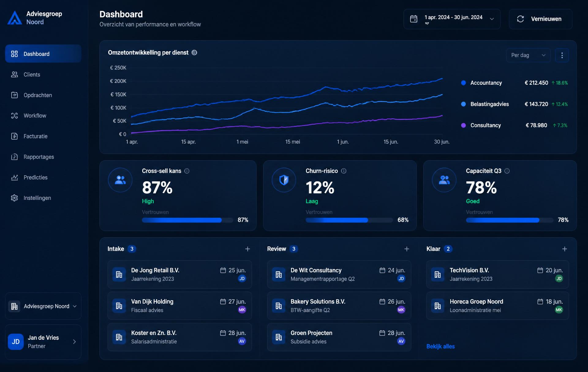Click calendar icon on De Wit Consultancy card
Viewport: 588px width, 372px height.
click(x=382, y=270)
